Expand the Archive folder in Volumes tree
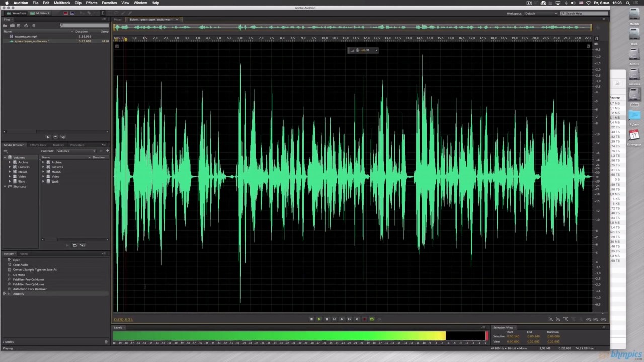 [x=10, y=162]
